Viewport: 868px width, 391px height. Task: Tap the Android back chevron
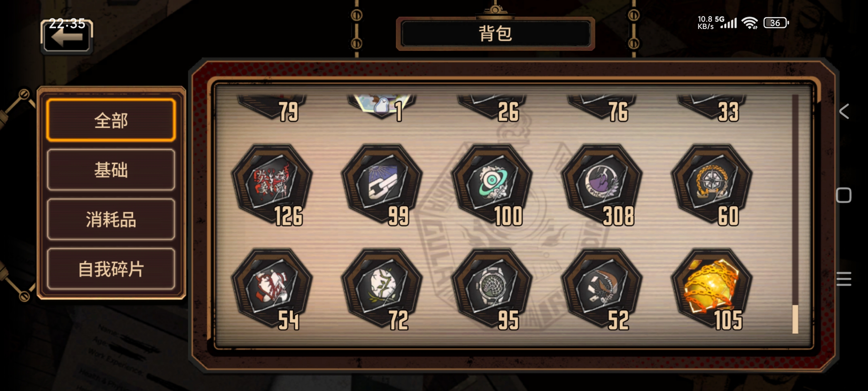844,111
